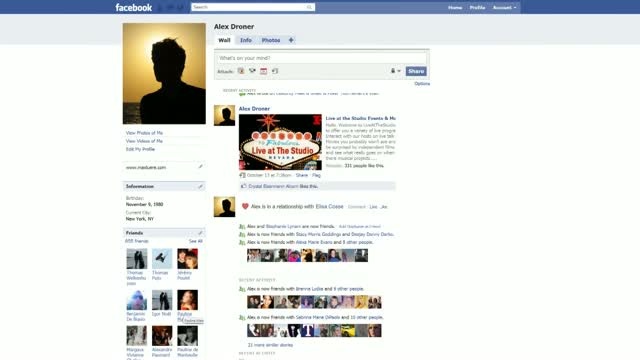Viewport: 640px width, 360px height.
Task: Click the Share button
Action: click(x=416, y=71)
